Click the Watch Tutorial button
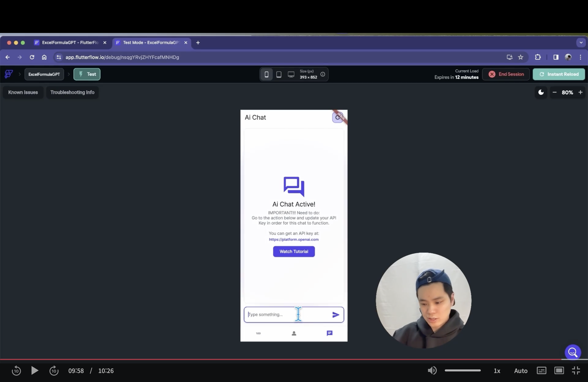Screen dimensions: 588x382 pos(294,252)
